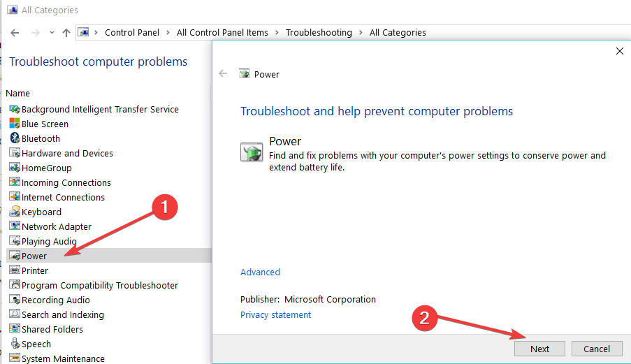Click the HomeGroup troubleshooter icon

tap(15, 168)
